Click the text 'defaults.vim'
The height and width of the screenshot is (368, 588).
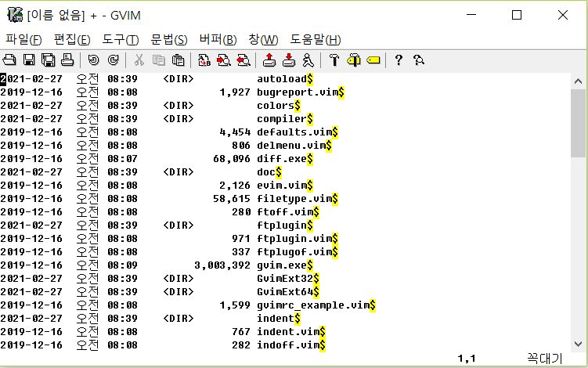[294, 132]
